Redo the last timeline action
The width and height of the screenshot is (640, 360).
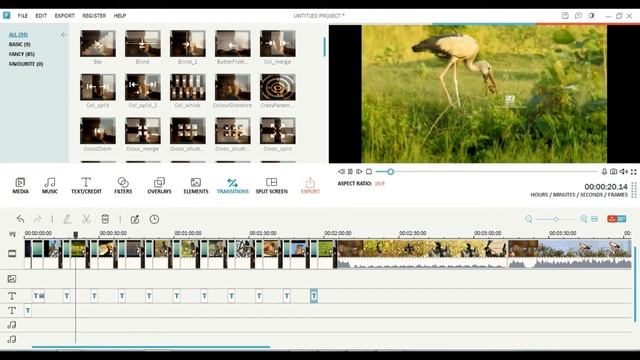tap(37, 219)
